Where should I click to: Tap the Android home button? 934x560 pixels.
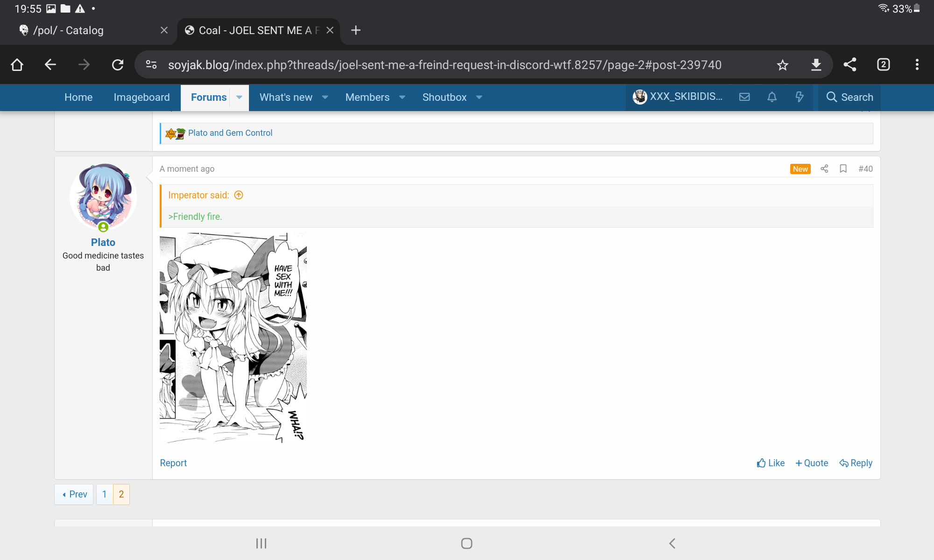pyautogui.click(x=467, y=543)
